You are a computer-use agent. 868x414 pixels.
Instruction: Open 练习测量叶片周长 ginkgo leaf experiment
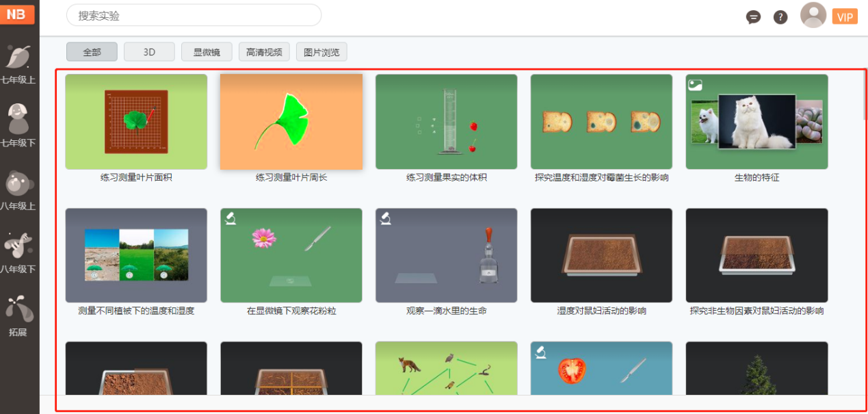tap(291, 122)
